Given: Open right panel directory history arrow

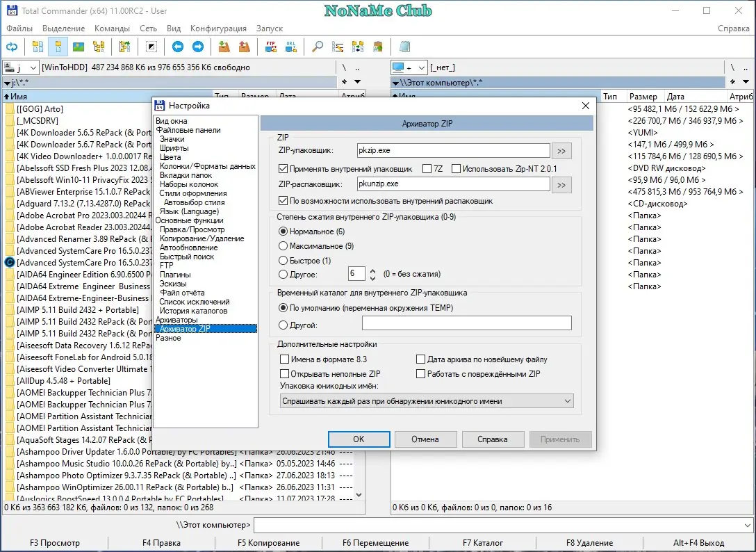Looking at the screenshot, I should tap(746, 82).
